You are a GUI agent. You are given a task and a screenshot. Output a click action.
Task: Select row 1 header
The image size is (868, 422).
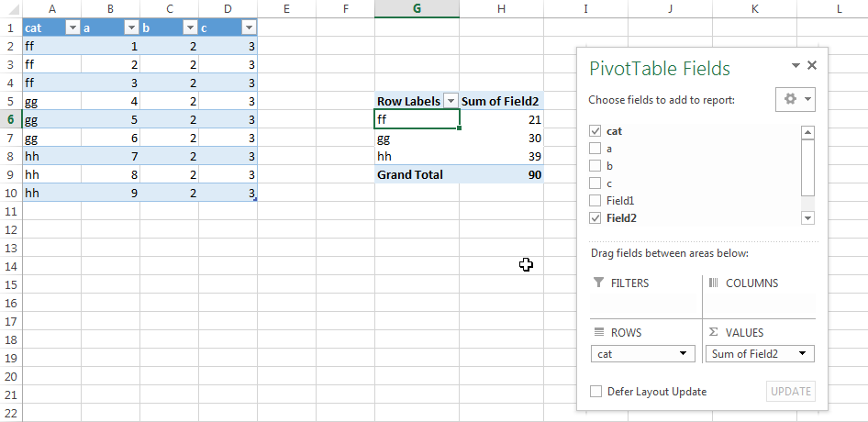pos(11,28)
